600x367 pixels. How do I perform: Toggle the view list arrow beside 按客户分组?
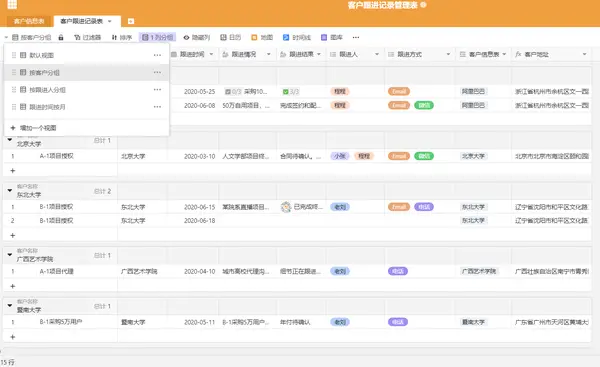pyautogui.click(x=7, y=37)
